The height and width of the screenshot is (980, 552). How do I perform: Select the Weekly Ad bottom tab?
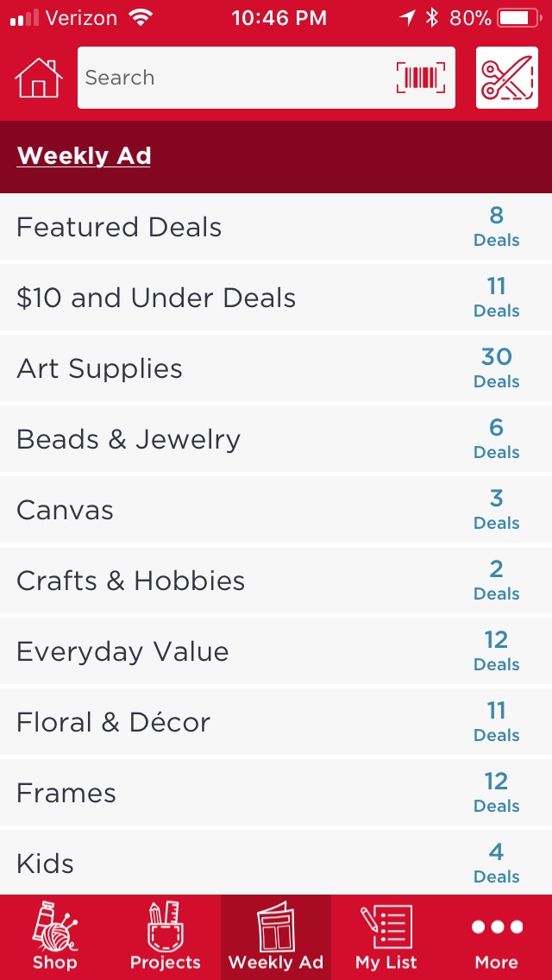point(276,937)
